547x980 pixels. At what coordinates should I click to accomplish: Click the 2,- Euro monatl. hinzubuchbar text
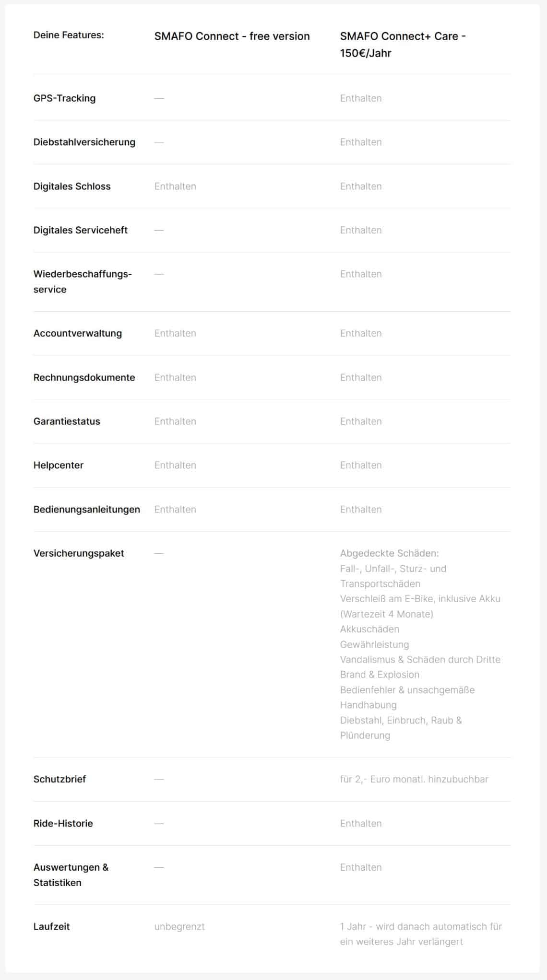tap(421, 779)
